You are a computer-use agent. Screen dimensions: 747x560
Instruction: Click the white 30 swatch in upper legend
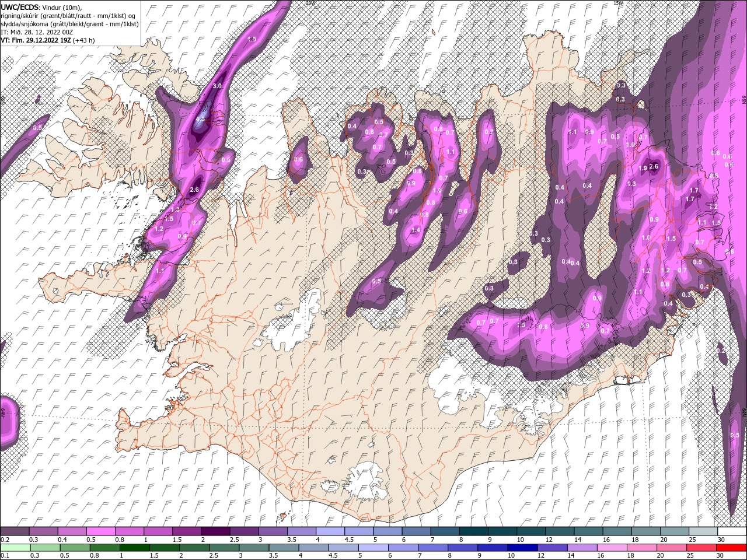pyautogui.click(x=731, y=532)
